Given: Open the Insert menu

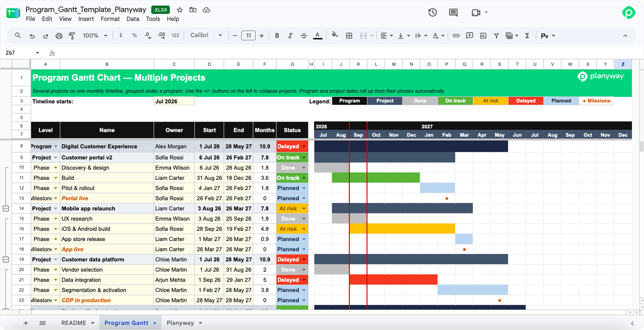Looking at the screenshot, I should [86, 19].
